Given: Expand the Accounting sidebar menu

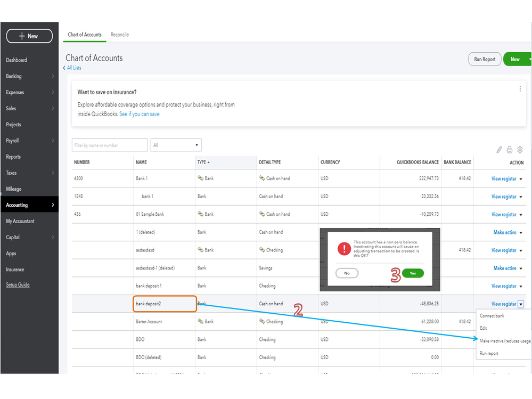Looking at the screenshot, I should (x=29, y=205).
